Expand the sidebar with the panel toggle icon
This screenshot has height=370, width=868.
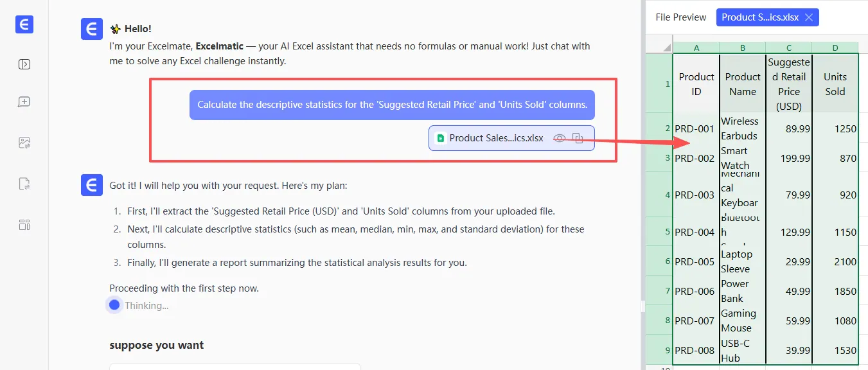(24, 64)
